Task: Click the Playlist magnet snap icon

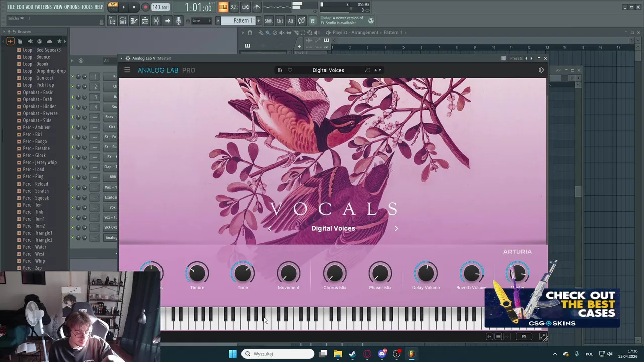Action: [250, 32]
